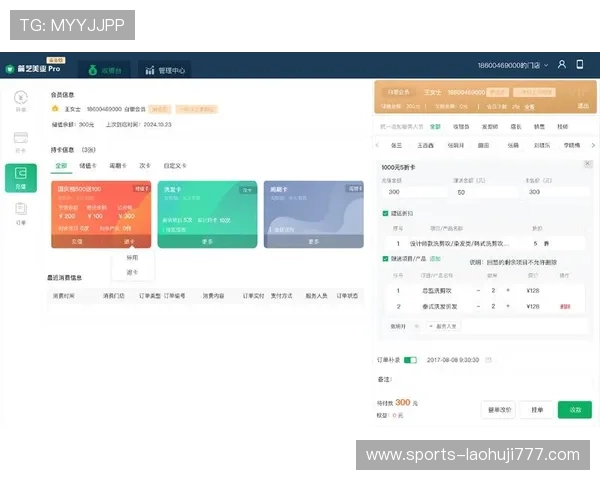Click the mobile phone icon in header
Image resolution: width=600 pixels, height=480 pixels.
click(x=580, y=64)
